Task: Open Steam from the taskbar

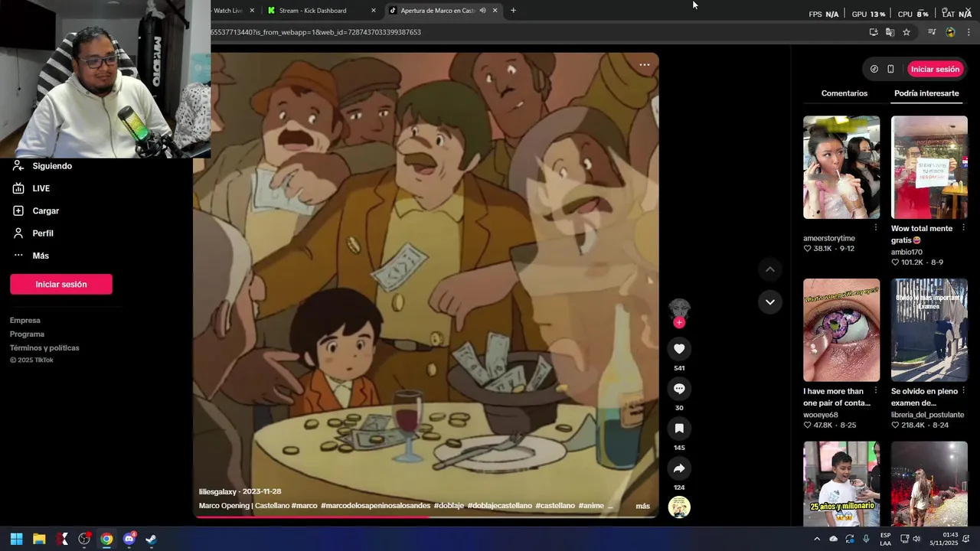Action: pos(151,539)
